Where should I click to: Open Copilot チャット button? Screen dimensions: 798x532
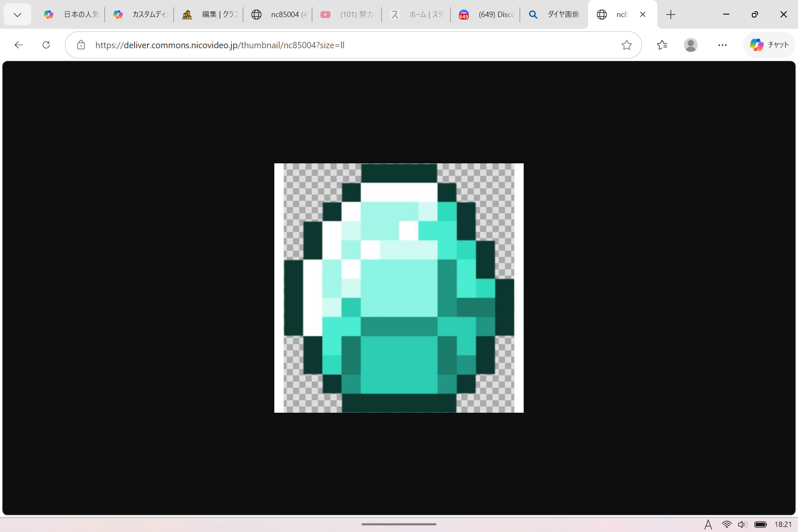click(769, 45)
